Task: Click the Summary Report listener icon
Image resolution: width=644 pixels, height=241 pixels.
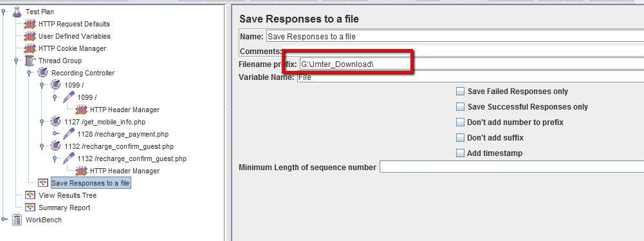Action: coord(30,207)
